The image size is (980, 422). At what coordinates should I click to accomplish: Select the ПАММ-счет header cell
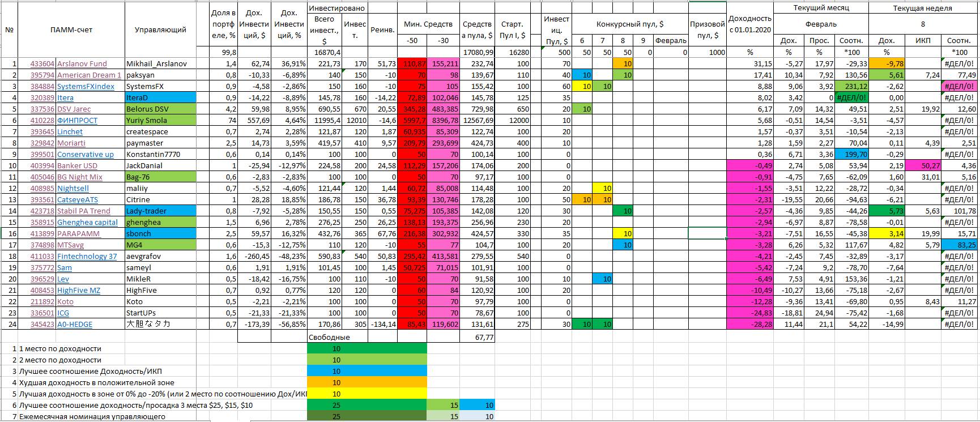pos(71,29)
